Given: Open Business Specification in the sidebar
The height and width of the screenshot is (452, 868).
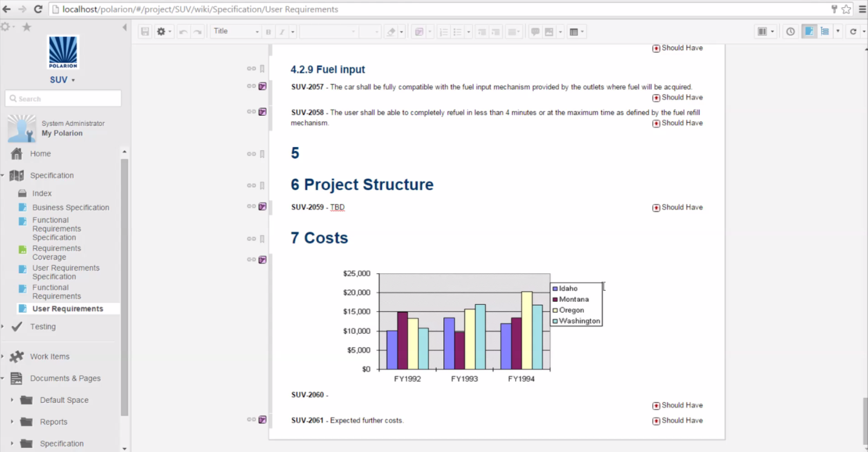Looking at the screenshot, I should 70,207.
